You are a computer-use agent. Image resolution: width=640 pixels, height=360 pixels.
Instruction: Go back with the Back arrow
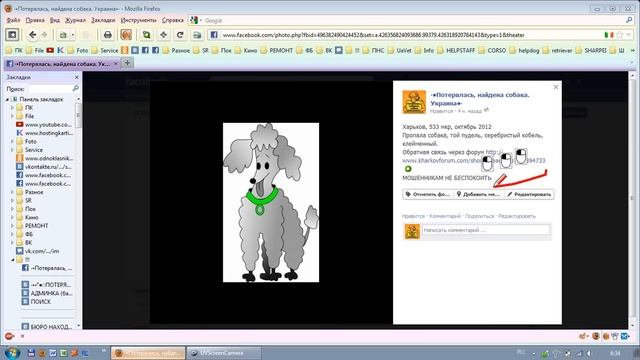tap(32, 35)
